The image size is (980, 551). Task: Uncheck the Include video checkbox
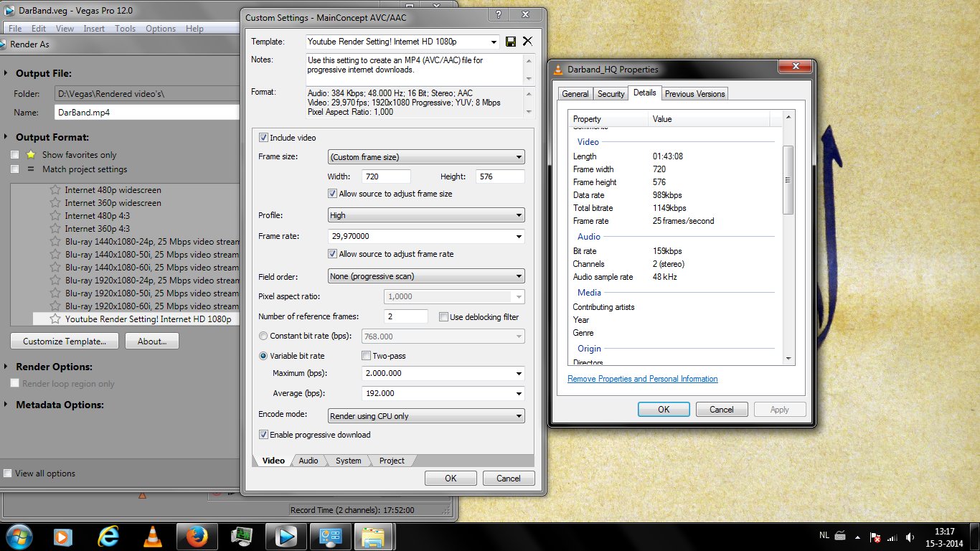point(263,138)
